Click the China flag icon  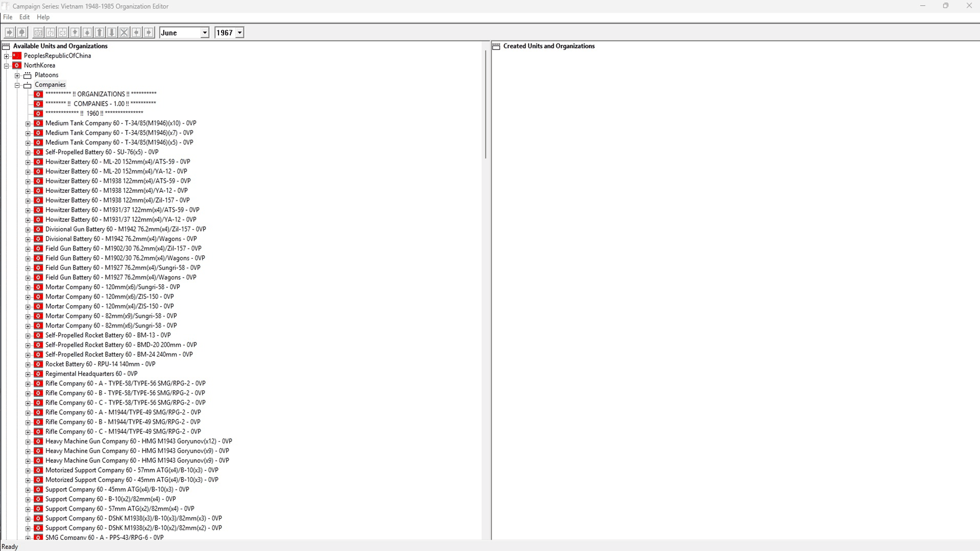[x=17, y=56]
